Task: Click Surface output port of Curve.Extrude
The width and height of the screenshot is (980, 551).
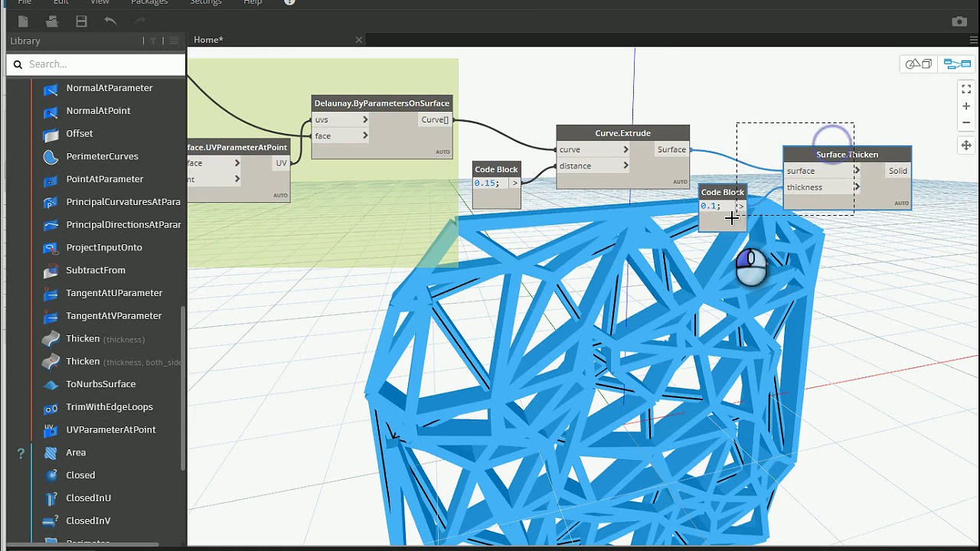Action: 672,150
